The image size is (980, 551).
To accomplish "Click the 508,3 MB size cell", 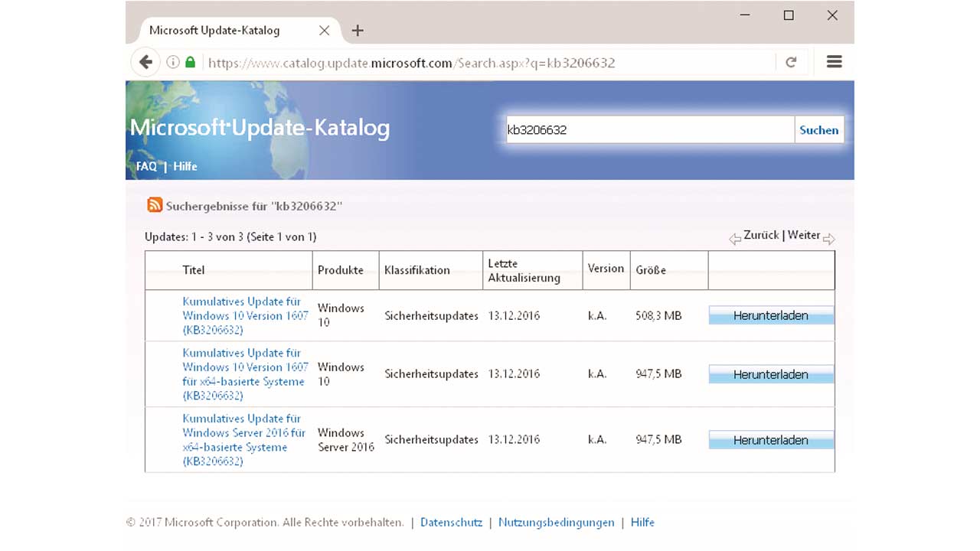I will point(658,315).
